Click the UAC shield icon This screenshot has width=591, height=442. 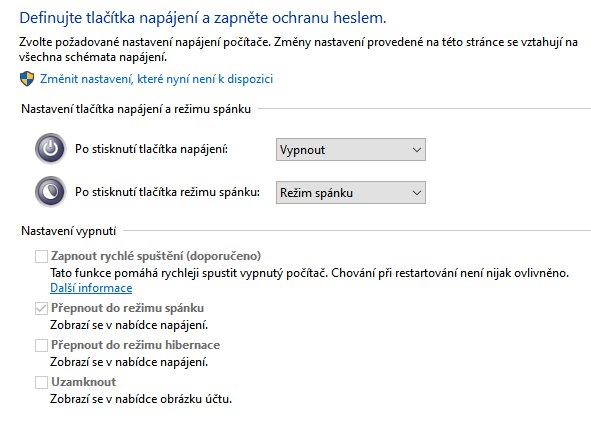(27, 79)
